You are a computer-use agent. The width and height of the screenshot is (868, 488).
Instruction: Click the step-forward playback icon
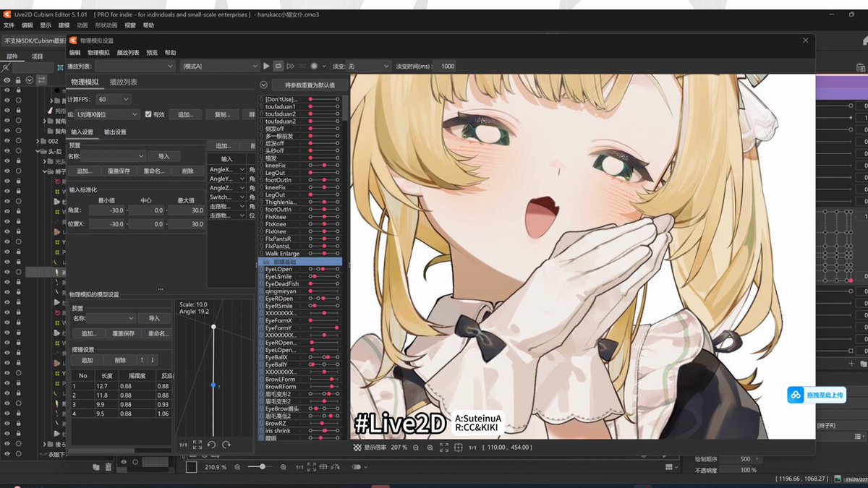[x=290, y=66]
